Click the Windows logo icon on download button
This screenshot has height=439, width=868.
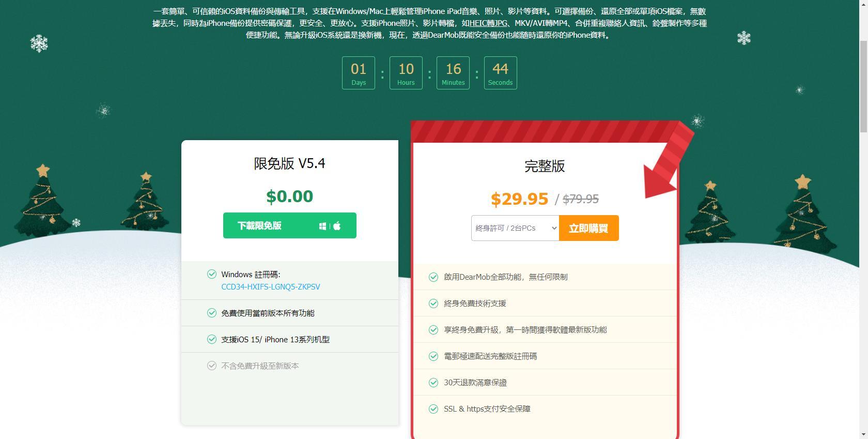322,226
